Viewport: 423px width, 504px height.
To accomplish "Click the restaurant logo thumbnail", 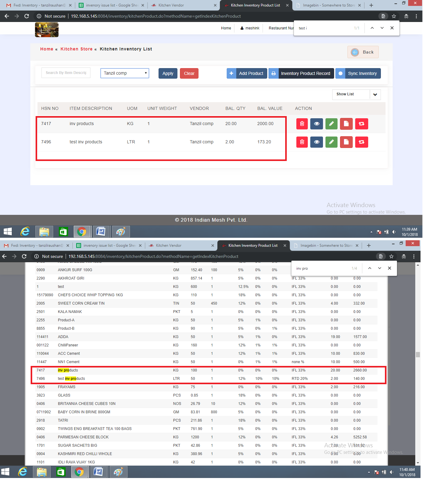I will point(47,30).
